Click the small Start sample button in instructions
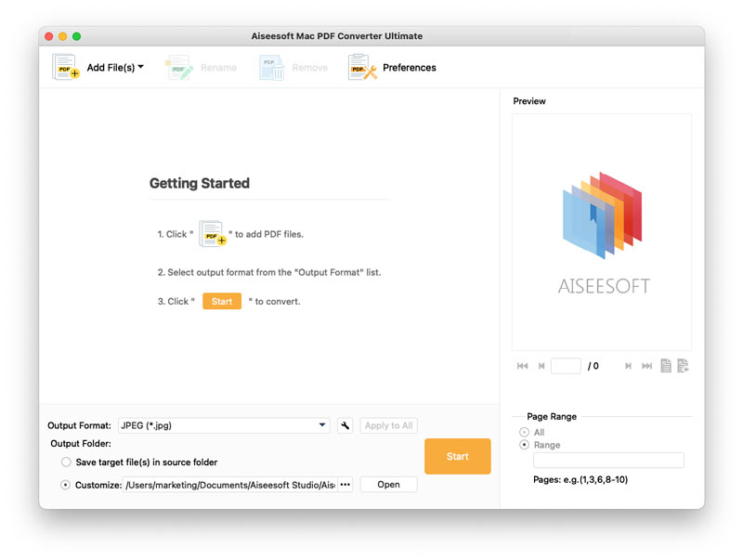Image resolution: width=743 pixels, height=560 pixels. point(222,301)
